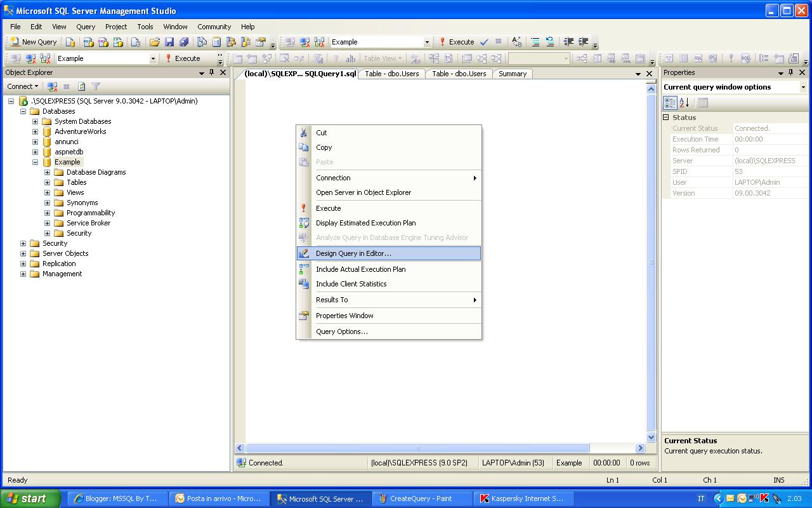
Task: Switch Properties to Categorized view icon
Action: pyautogui.click(x=670, y=103)
